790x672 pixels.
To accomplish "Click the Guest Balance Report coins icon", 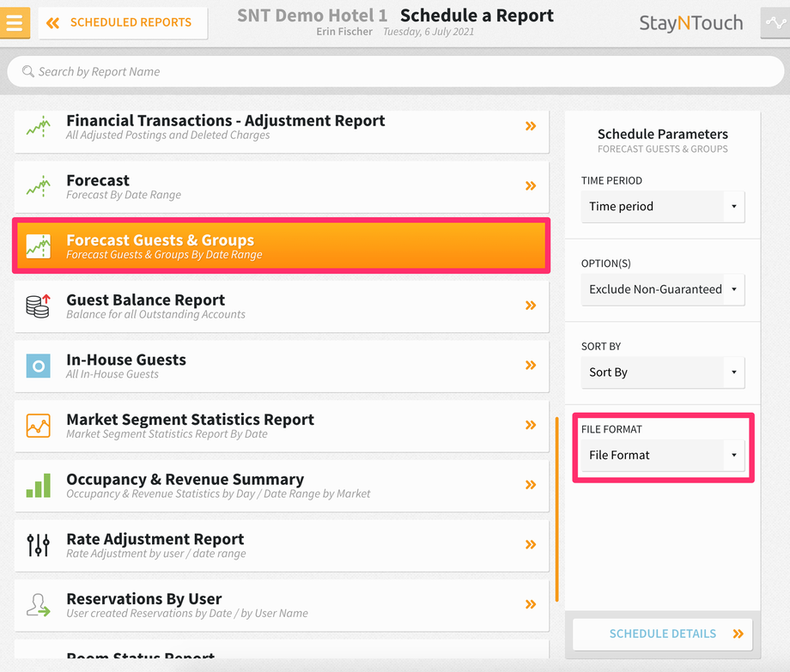I will point(39,306).
